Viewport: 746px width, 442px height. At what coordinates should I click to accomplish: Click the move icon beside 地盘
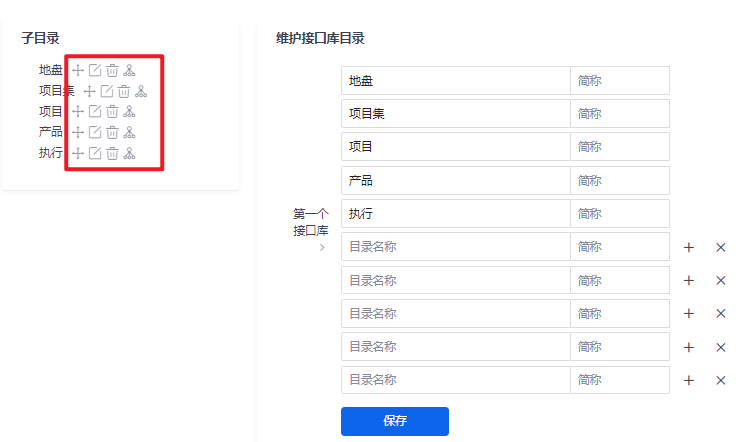[x=78, y=70]
